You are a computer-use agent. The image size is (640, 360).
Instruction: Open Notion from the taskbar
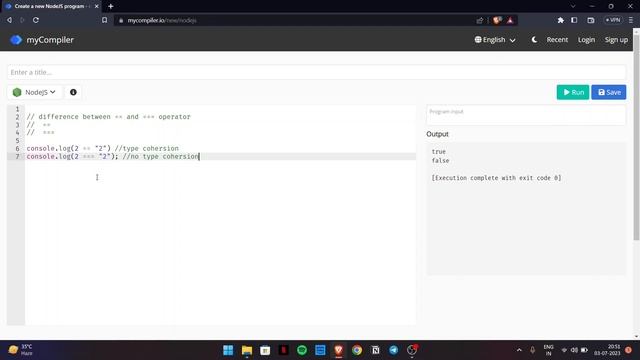tap(376, 350)
